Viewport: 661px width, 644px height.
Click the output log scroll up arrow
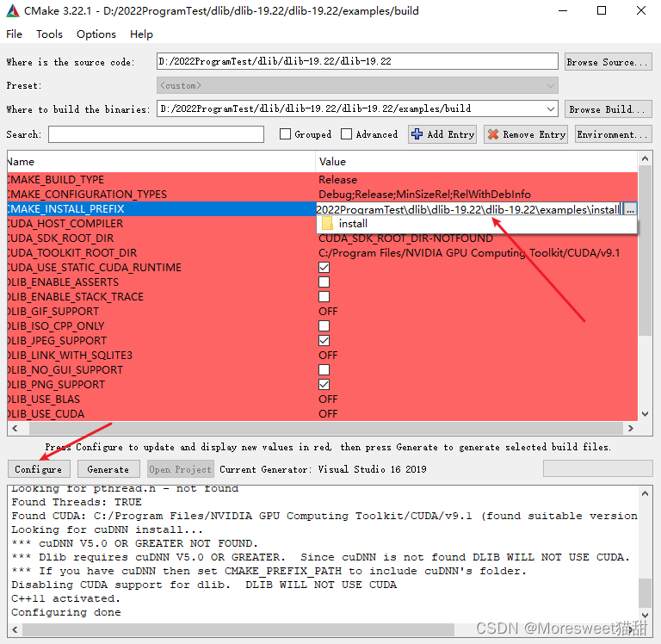coord(645,493)
